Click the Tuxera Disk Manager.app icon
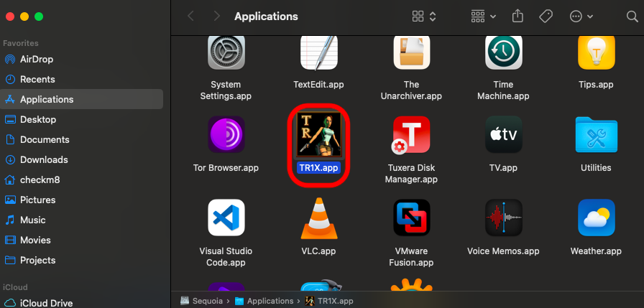Image resolution: width=644 pixels, height=308 pixels. click(411, 134)
